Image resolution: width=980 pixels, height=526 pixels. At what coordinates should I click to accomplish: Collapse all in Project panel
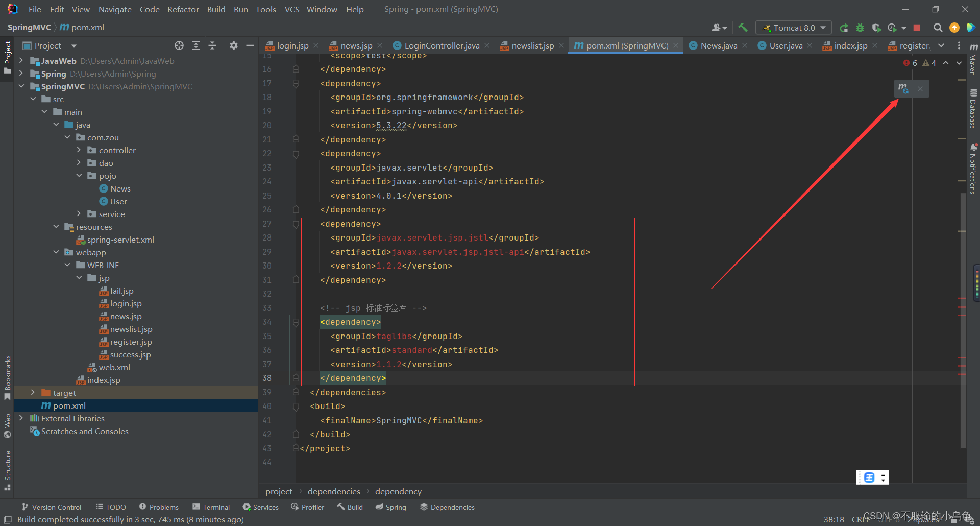(x=212, y=45)
